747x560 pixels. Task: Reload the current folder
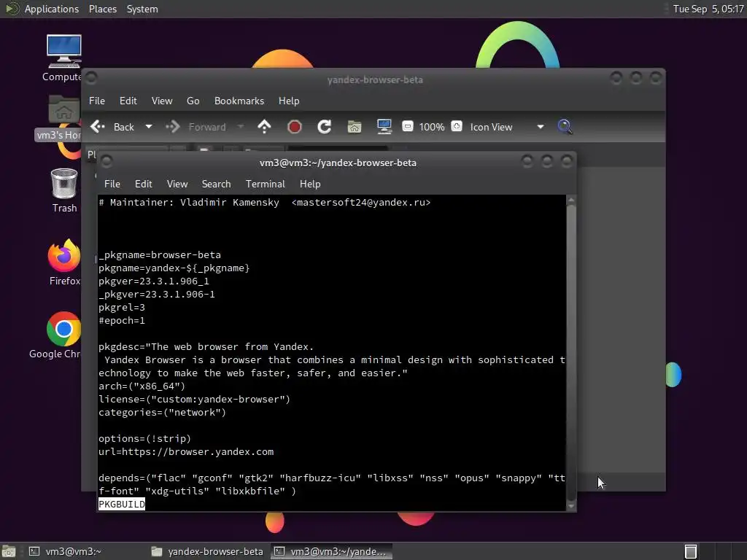[325, 127]
